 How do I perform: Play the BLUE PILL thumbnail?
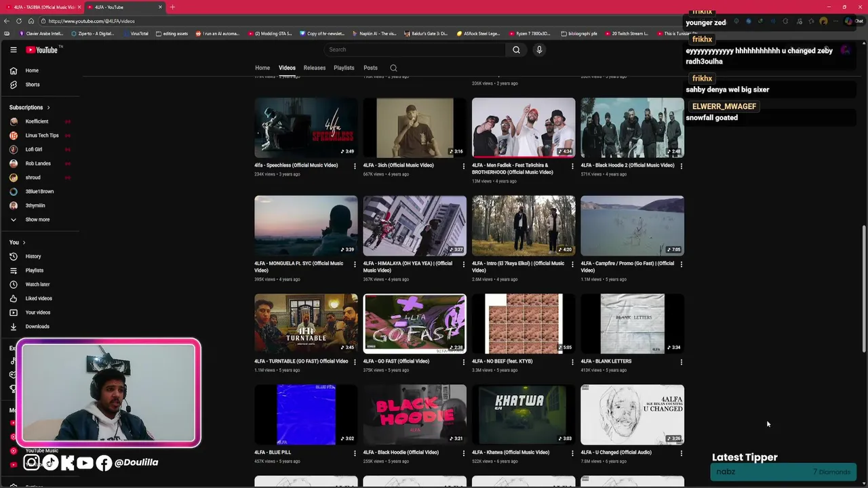306,415
